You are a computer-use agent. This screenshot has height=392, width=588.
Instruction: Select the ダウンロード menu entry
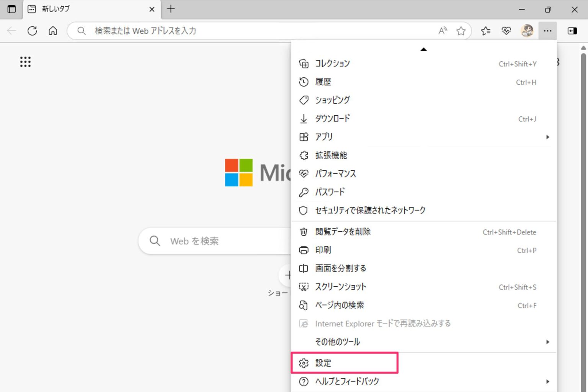[332, 119]
